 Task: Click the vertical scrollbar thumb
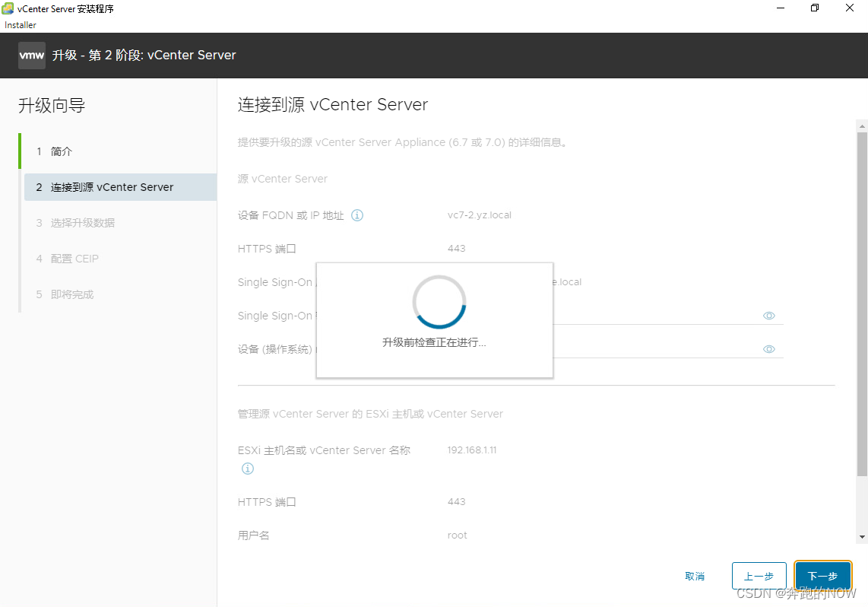click(x=862, y=303)
